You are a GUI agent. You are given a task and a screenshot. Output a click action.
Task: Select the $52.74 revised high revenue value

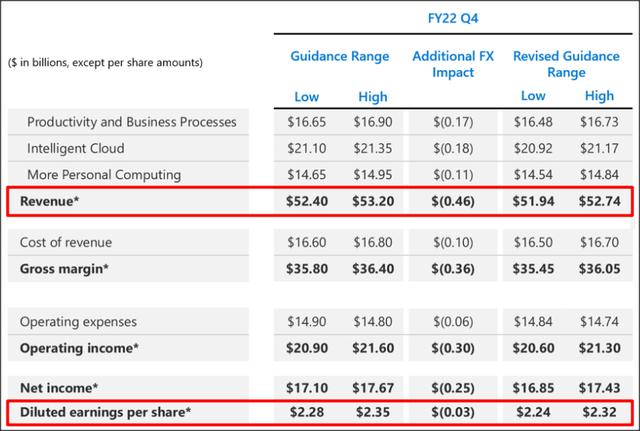(598, 200)
